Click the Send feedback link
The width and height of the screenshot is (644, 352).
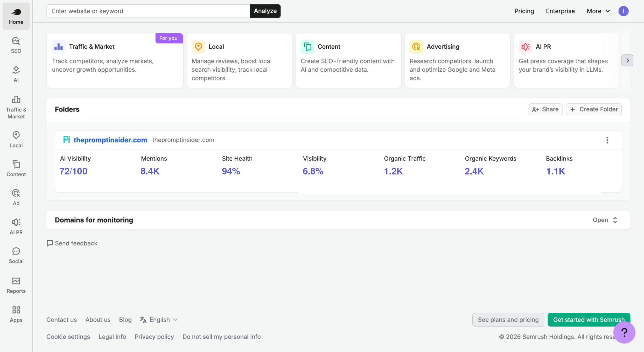click(76, 243)
